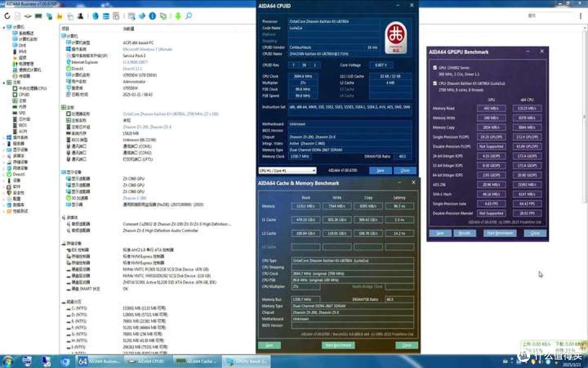
Task: Click the magnifier driver updates icon
Action: 188,16
